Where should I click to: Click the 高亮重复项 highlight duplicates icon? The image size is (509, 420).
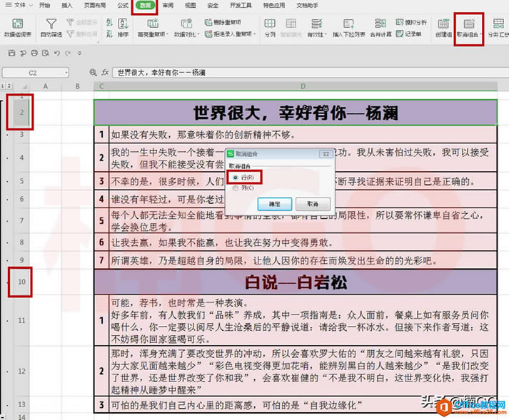tap(153, 24)
